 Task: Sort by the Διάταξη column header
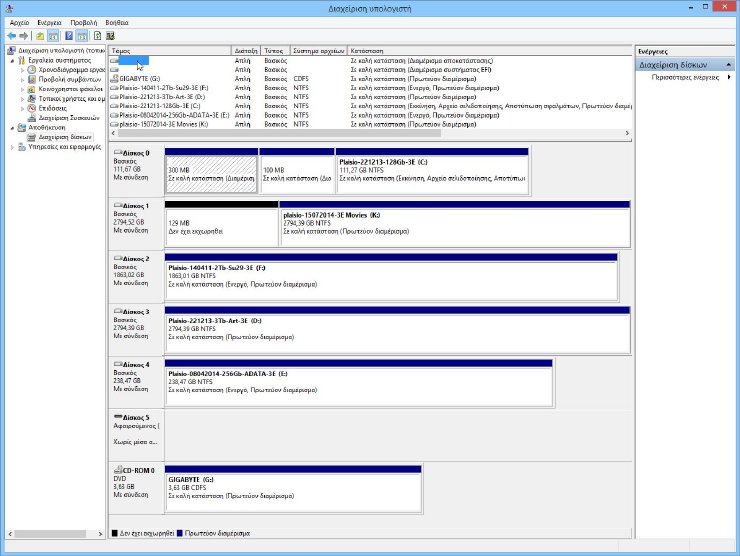246,51
